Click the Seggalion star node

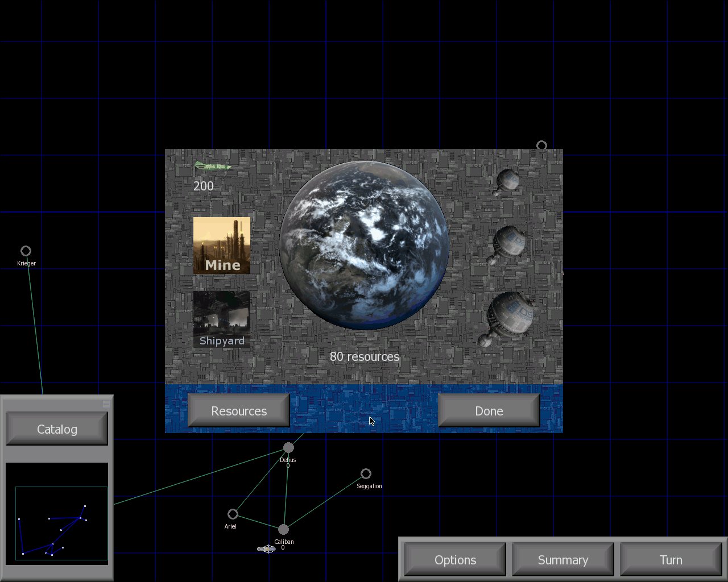tap(366, 474)
